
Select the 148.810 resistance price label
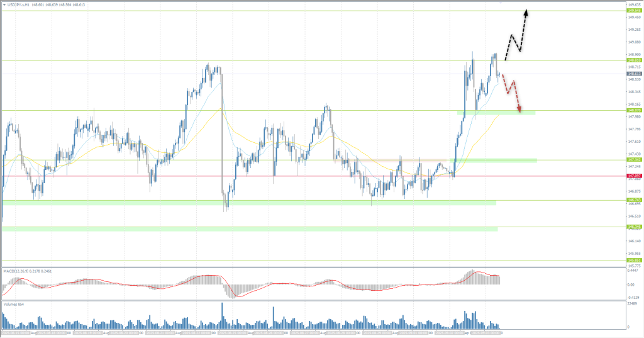tap(633, 60)
